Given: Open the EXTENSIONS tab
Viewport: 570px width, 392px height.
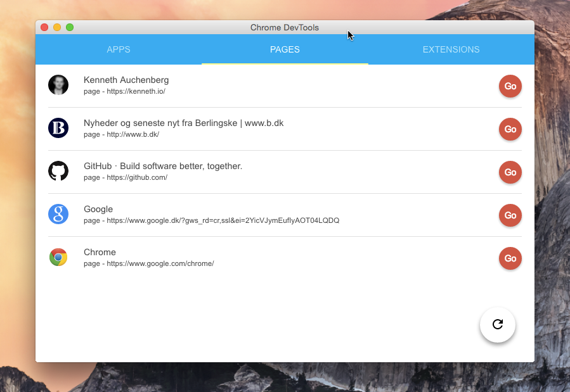Looking at the screenshot, I should pyautogui.click(x=451, y=49).
